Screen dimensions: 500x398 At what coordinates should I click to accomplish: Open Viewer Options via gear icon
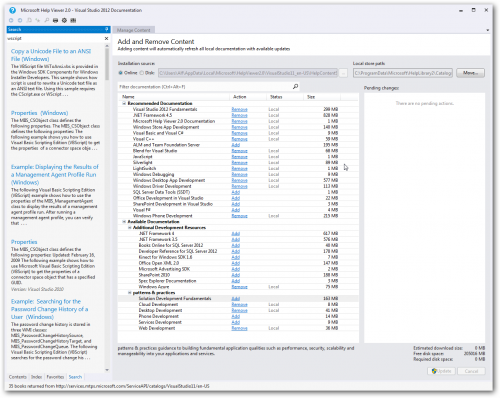64,20
